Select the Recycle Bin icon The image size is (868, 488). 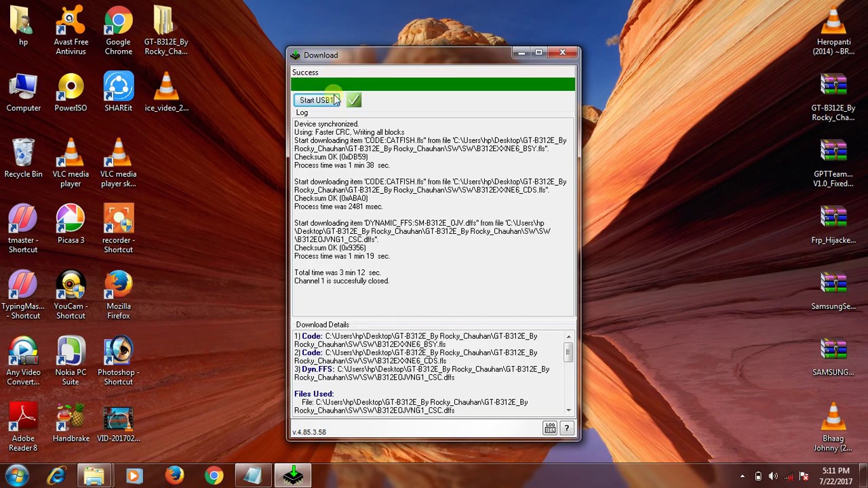coord(23,158)
